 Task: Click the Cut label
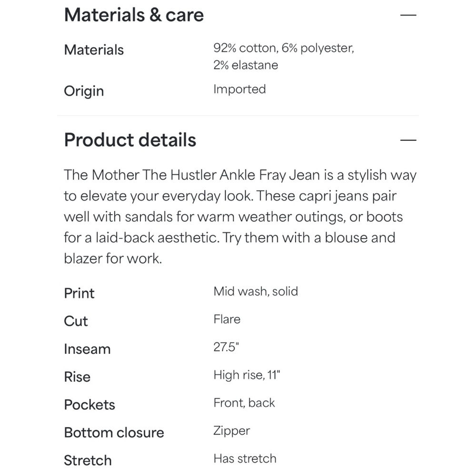76,321
